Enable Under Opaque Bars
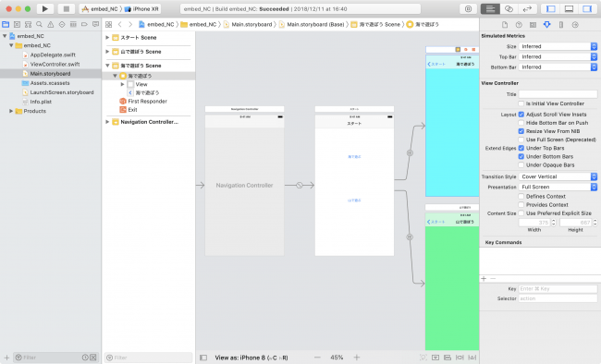Viewport: 601px width, 364px height. pyautogui.click(x=521, y=164)
